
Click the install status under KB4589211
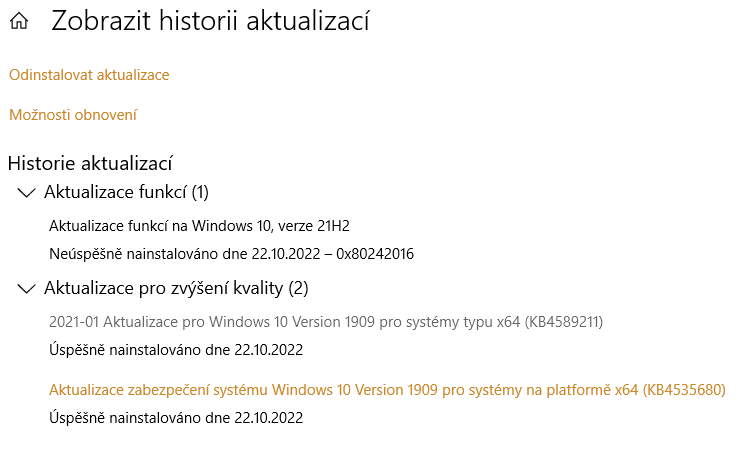click(176, 350)
